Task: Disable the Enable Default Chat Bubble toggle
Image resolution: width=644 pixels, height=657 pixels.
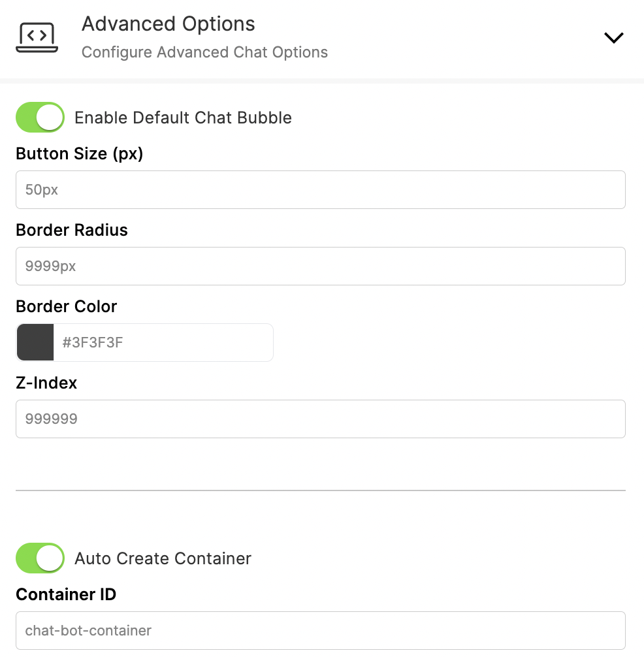Action: pos(40,118)
